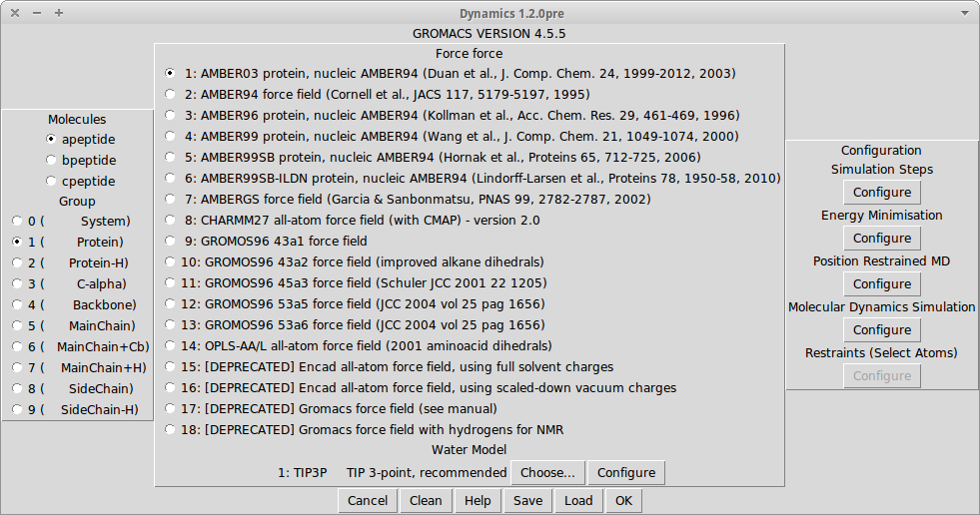Configure Simulation Steps
The image size is (980, 515).
(881, 193)
